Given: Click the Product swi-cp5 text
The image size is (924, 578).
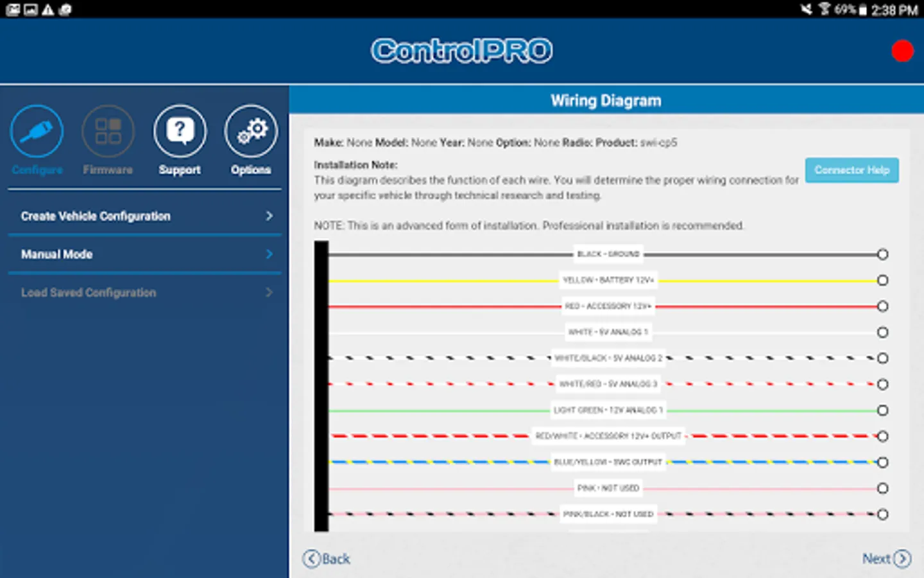Looking at the screenshot, I should [636, 143].
